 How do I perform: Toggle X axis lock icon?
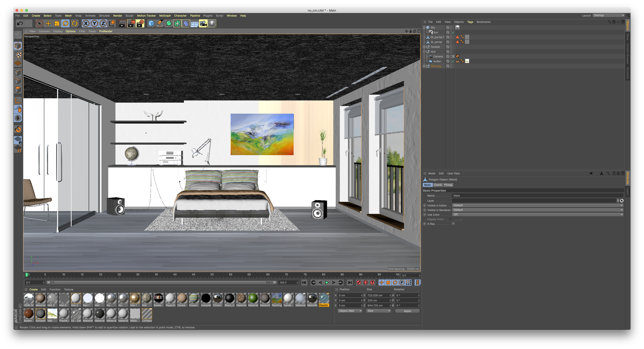[x=85, y=23]
